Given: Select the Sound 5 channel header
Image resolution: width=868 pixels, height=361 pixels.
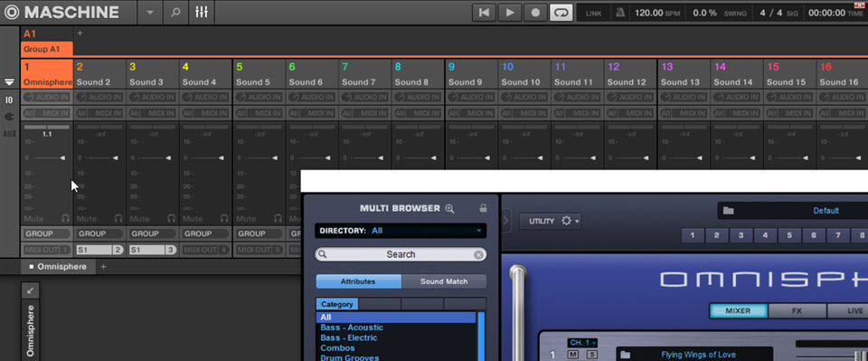Looking at the screenshot, I should (259, 74).
